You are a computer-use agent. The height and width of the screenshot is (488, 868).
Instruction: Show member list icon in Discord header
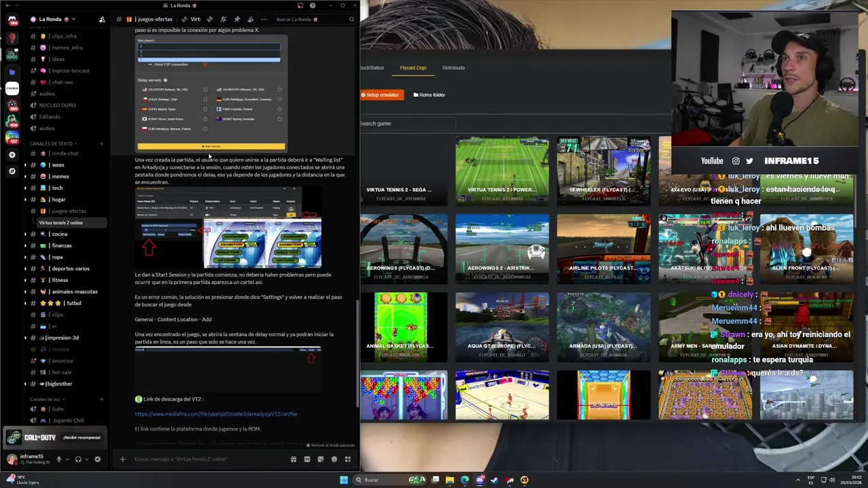pyautogui.click(x=250, y=19)
